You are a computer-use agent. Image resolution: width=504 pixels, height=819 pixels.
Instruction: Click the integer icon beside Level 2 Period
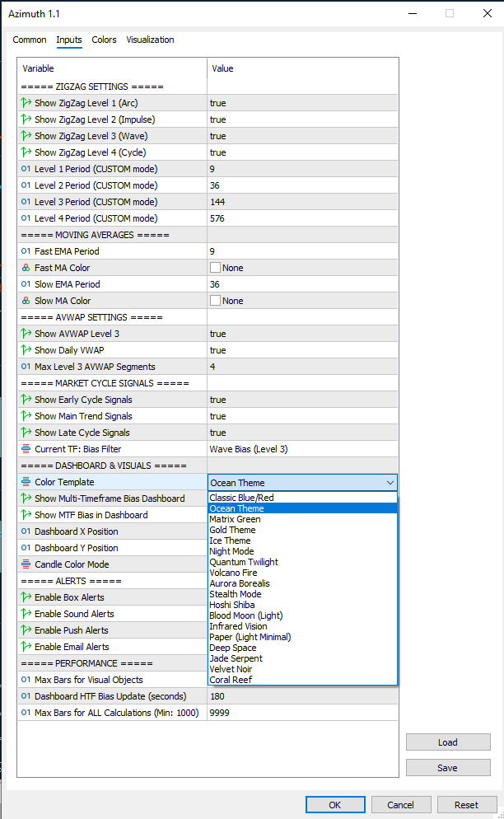tap(26, 185)
